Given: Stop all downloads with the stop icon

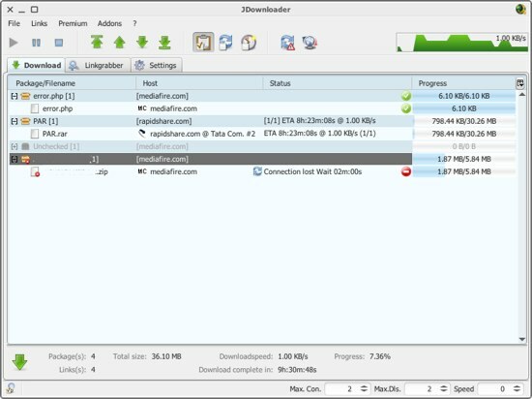Looking at the screenshot, I should [59, 43].
